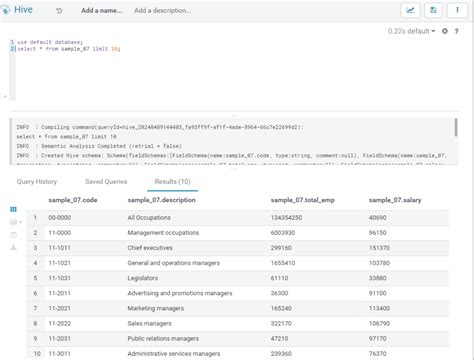Select Public relations managers cell
Screen dimensions: 474x360
tap(163, 339)
